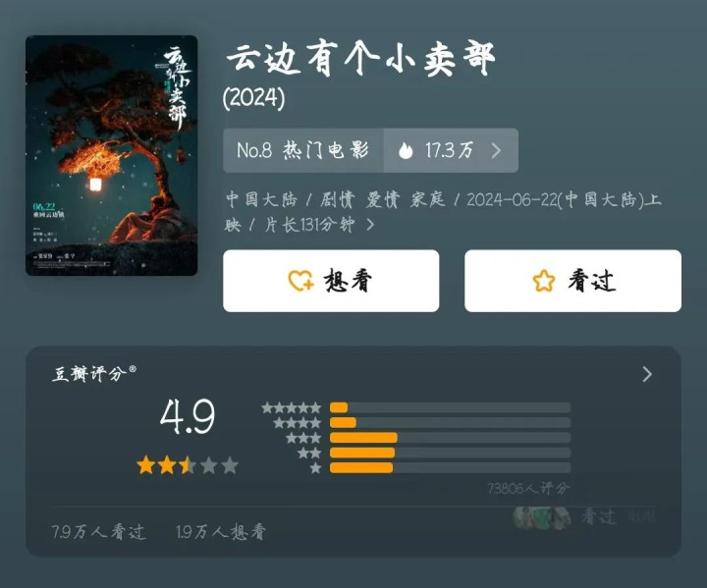Click friends' avatars beside 看过

(x=542, y=517)
